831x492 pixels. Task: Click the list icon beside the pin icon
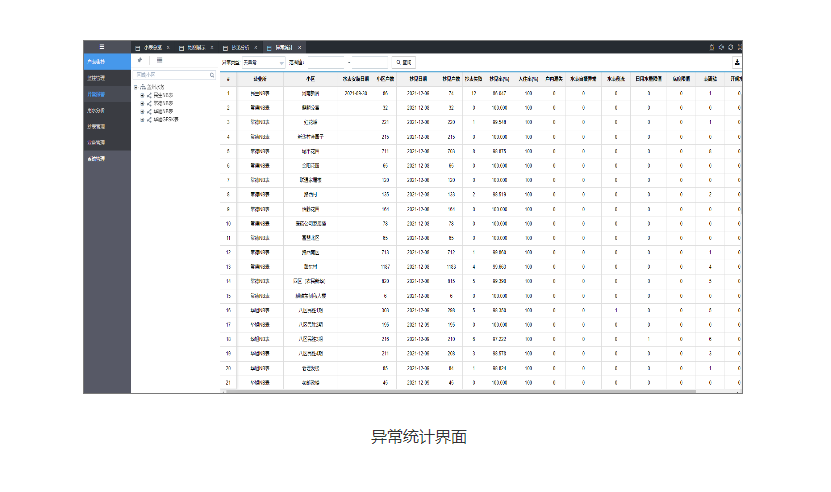(x=159, y=60)
